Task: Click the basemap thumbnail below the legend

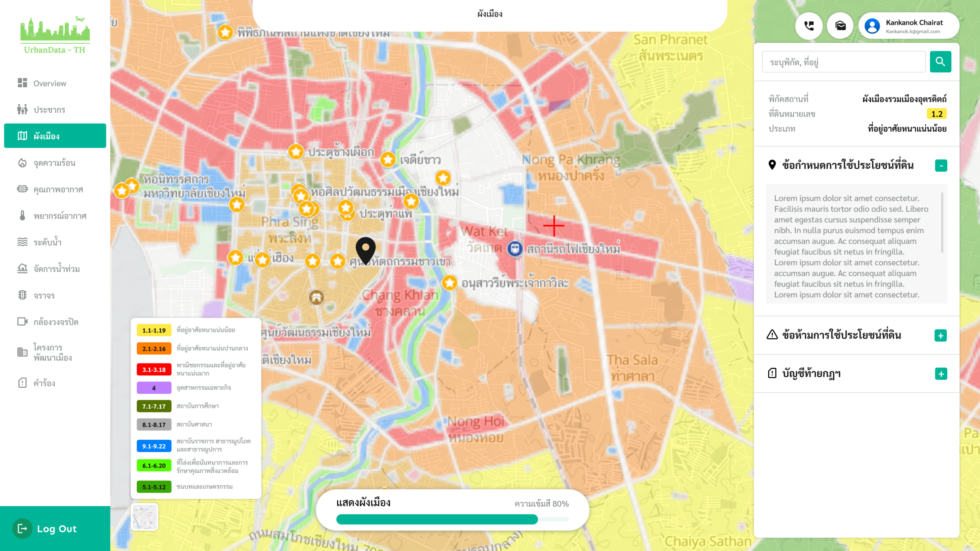Action: 144,517
